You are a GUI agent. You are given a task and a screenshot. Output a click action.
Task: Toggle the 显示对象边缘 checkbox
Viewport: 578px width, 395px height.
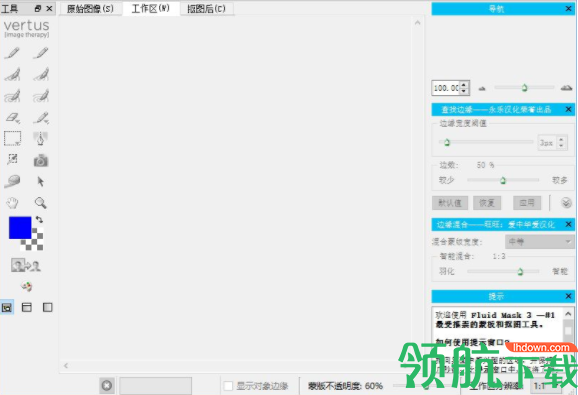(229, 386)
